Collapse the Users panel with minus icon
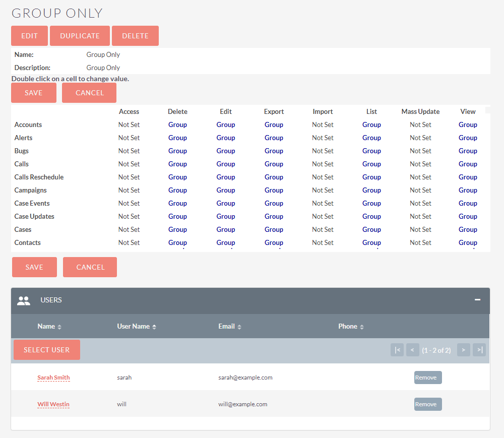This screenshot has width=504, height=438. click(477, 300)
